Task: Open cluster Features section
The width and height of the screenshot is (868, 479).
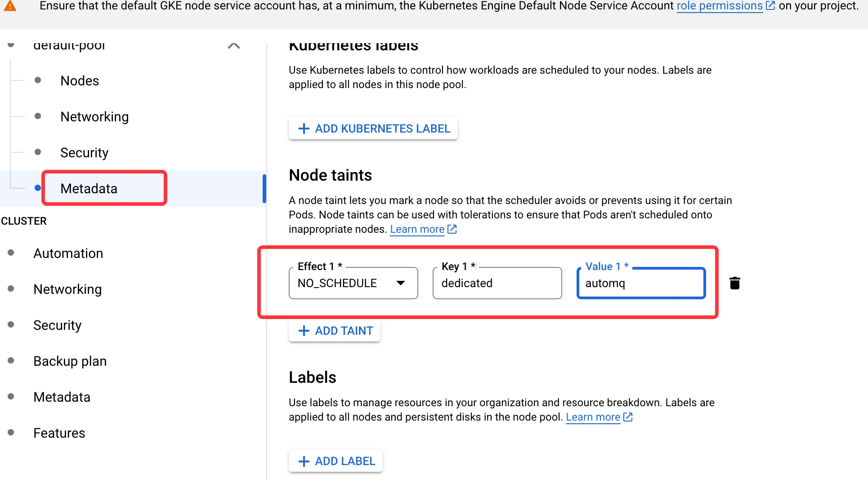Action: (59, 433)
